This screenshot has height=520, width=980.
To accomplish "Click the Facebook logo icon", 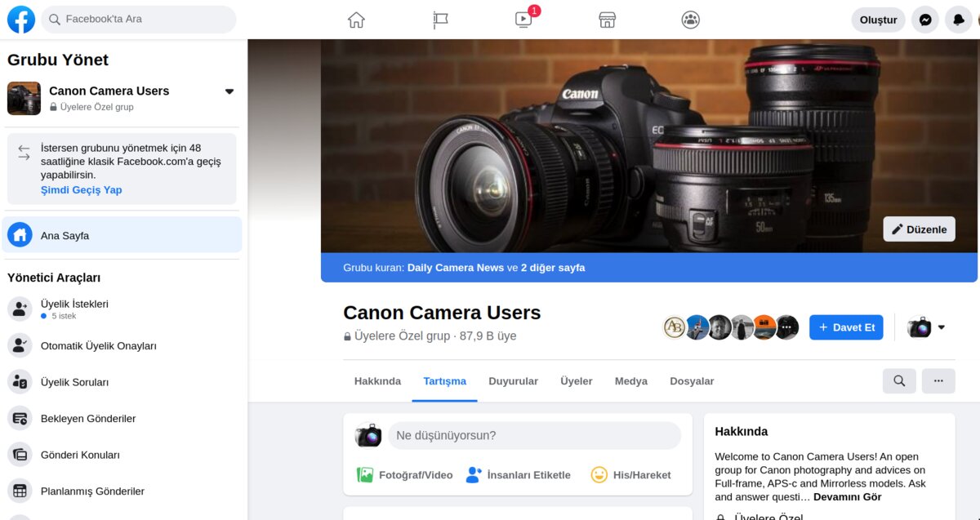I will [21, 20].
